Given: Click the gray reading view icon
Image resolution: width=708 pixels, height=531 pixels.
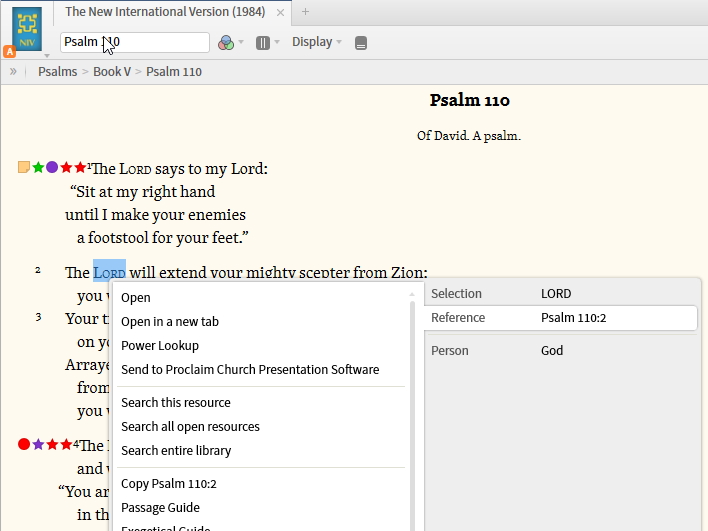Looking at the screenshot, I should click(361, 43).
